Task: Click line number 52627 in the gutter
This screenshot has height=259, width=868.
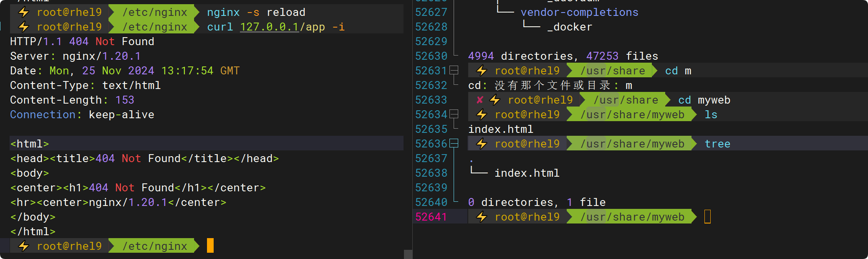Action: (431, 12)
